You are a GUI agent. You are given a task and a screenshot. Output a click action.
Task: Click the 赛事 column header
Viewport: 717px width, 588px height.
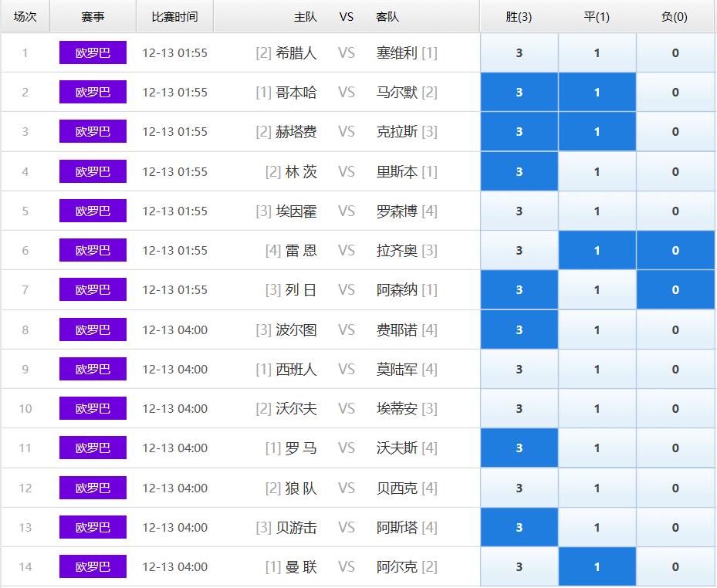(x=93, y=16)
